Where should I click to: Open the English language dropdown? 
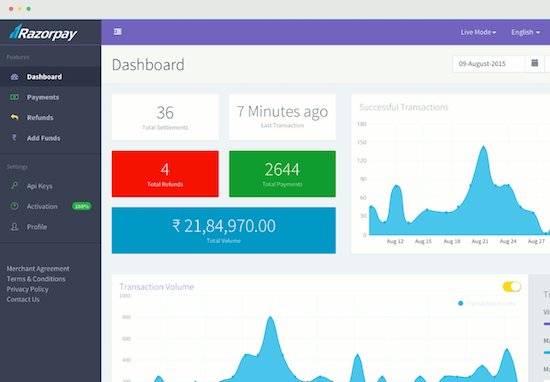[x=525, y=32]
